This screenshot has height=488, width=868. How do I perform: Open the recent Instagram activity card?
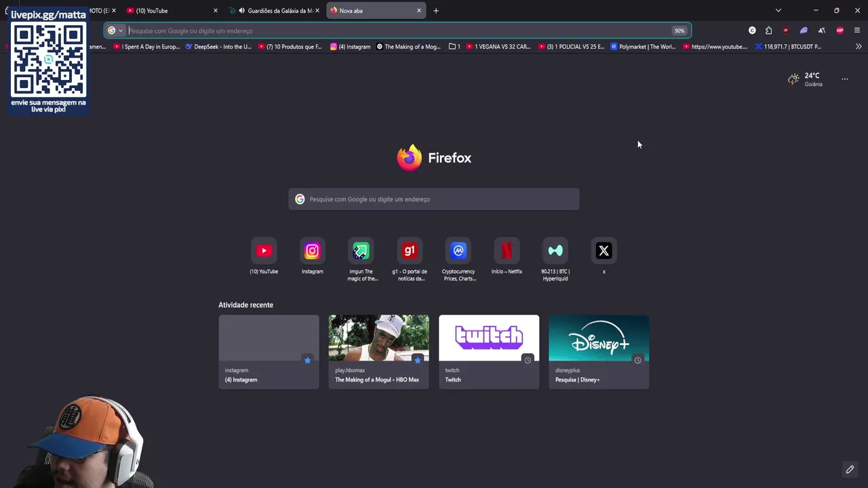coord(269,352)
